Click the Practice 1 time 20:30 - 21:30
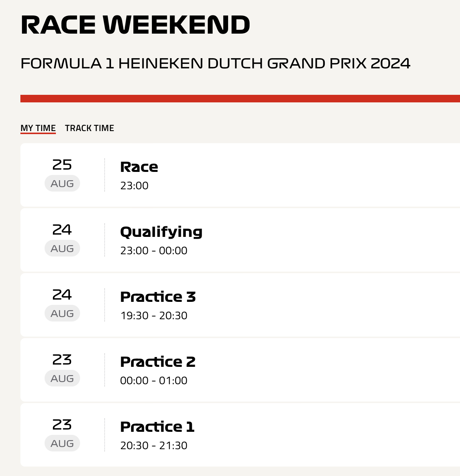Viewport: 460px width, 476px height. pos(154,445)
